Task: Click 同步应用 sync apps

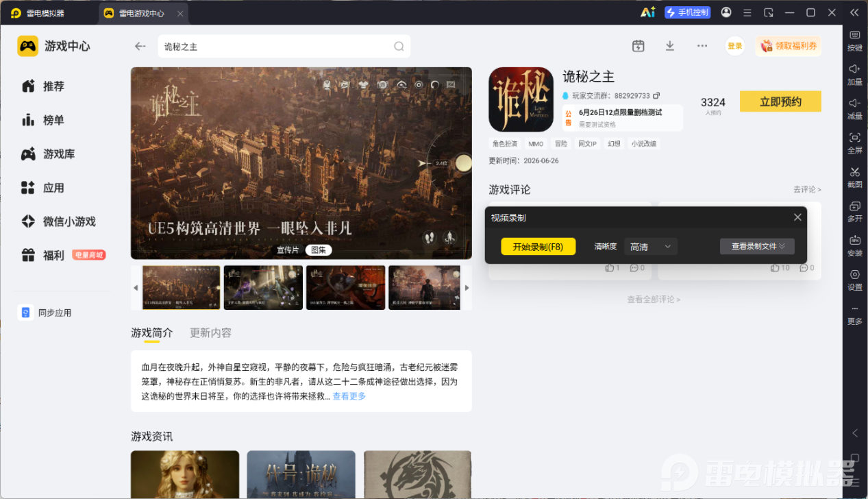Action: pos(45,313)
